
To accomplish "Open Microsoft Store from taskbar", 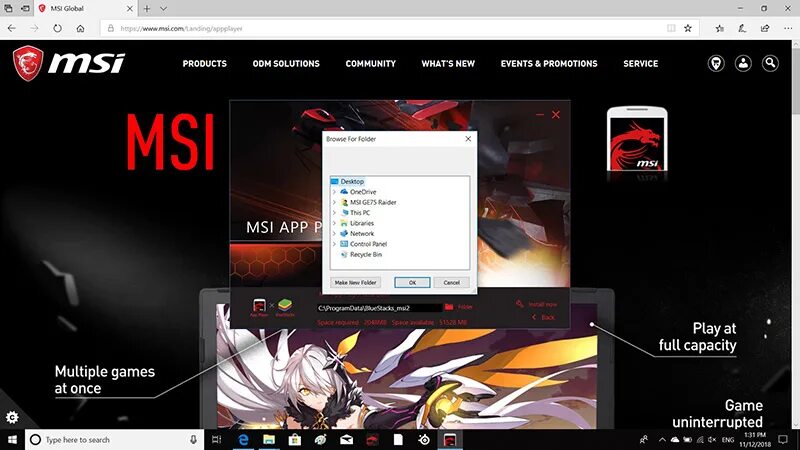I will coord(294,439).
